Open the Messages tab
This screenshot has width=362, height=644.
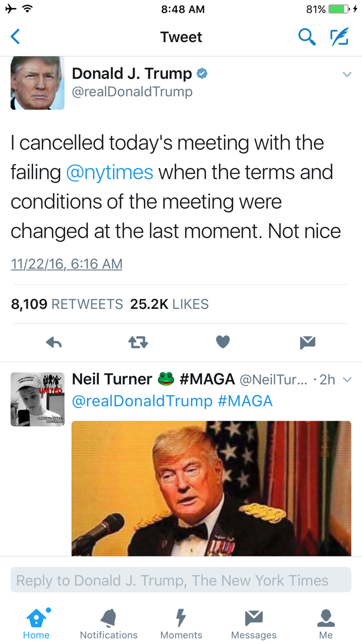tap(253, 624)
